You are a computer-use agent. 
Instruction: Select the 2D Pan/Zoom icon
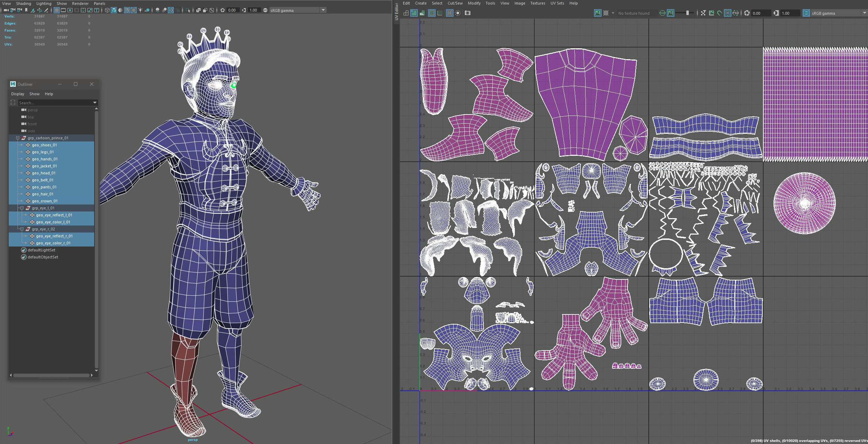[40, 10]
